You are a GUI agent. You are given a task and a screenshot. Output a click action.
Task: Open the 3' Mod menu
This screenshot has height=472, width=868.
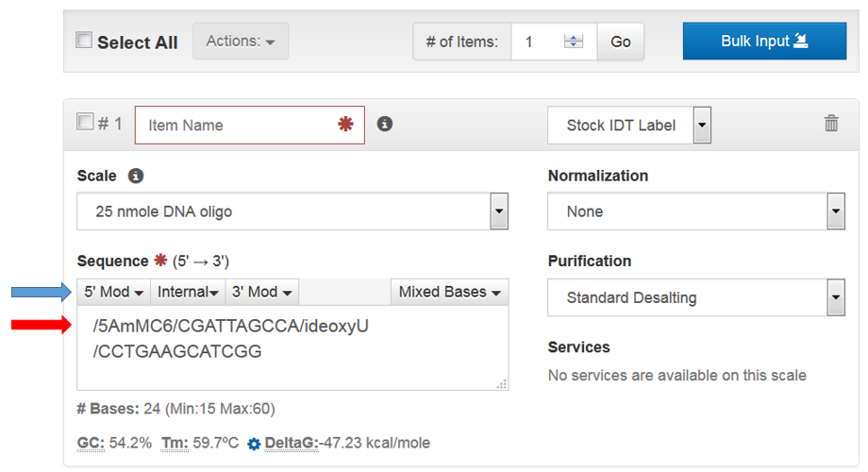[x=262, y=292]
